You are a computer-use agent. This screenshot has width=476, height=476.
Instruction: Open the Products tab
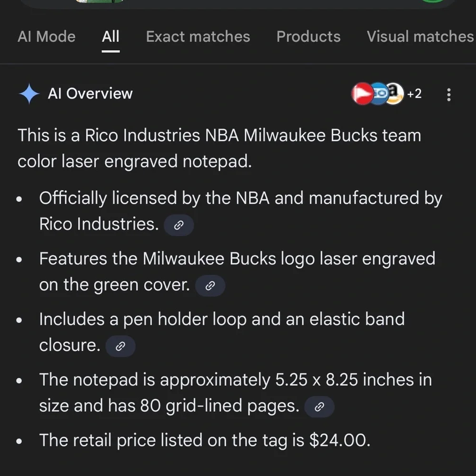pos(308,37)
